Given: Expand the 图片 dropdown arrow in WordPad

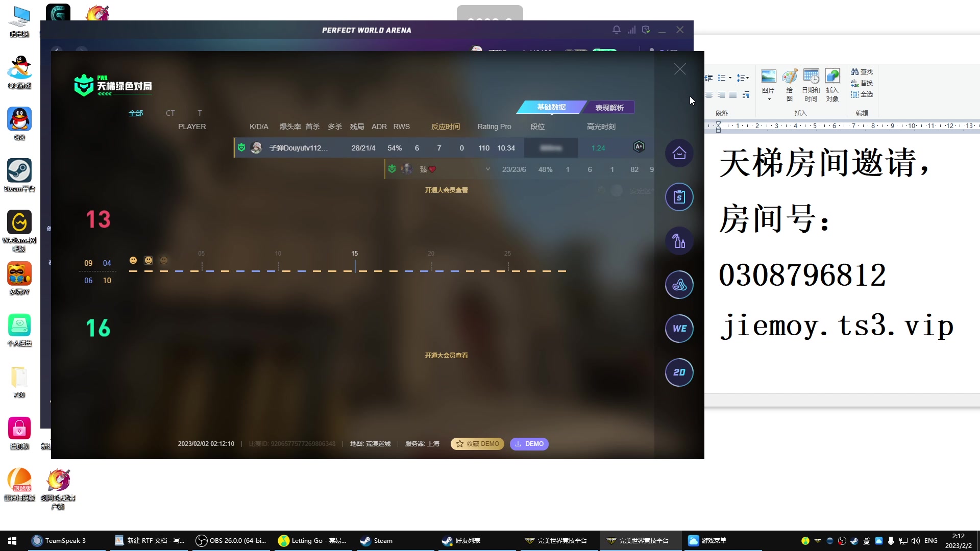Looking at the screenshot, I should 769,99.
